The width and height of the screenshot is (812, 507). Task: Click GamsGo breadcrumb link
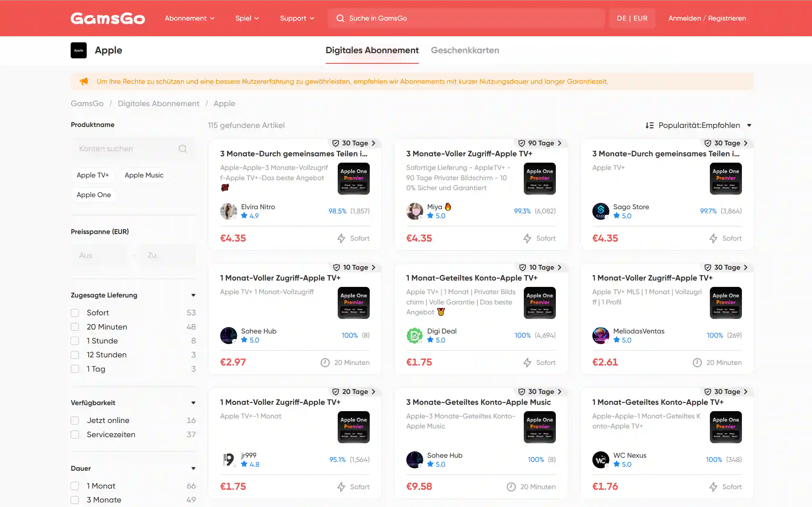click(x=87, y=104)
